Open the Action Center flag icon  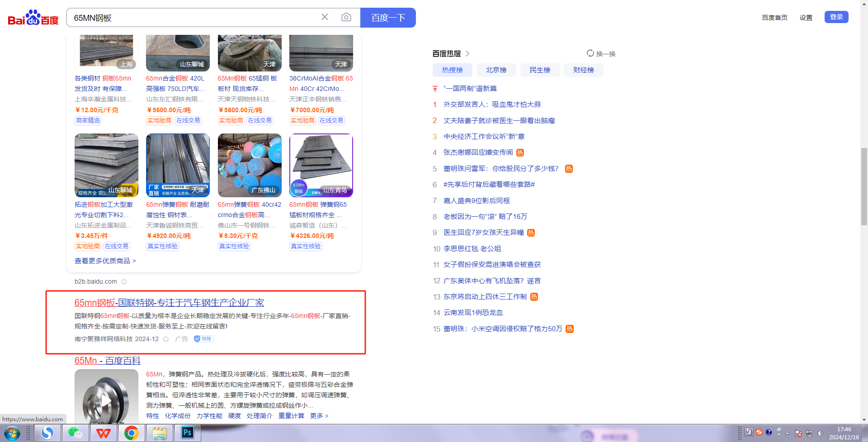[798, 433]
